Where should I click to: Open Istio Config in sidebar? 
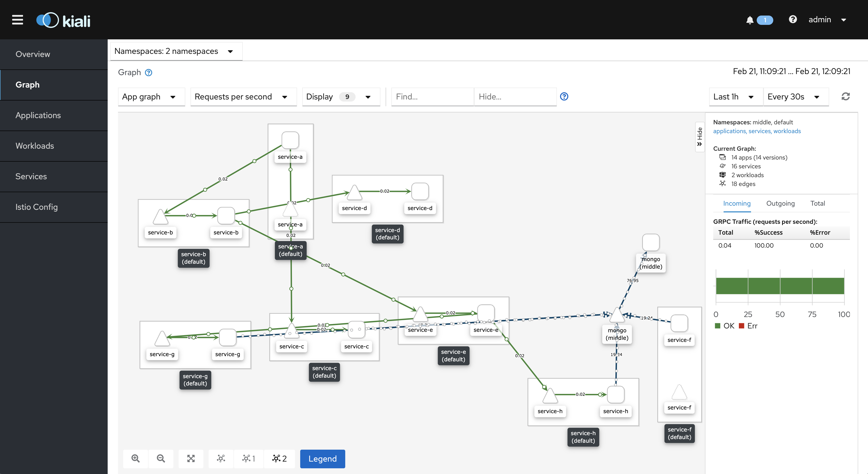click(36, 207)
